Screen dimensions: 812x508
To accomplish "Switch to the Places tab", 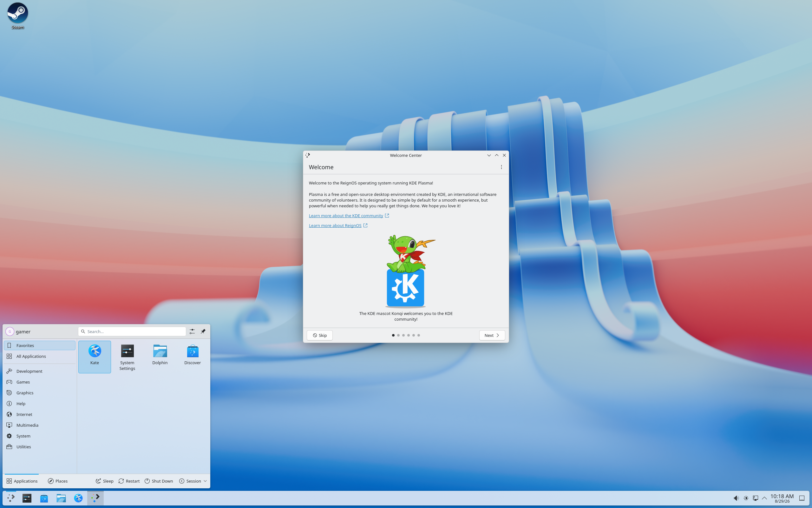I will click(58, 481).
